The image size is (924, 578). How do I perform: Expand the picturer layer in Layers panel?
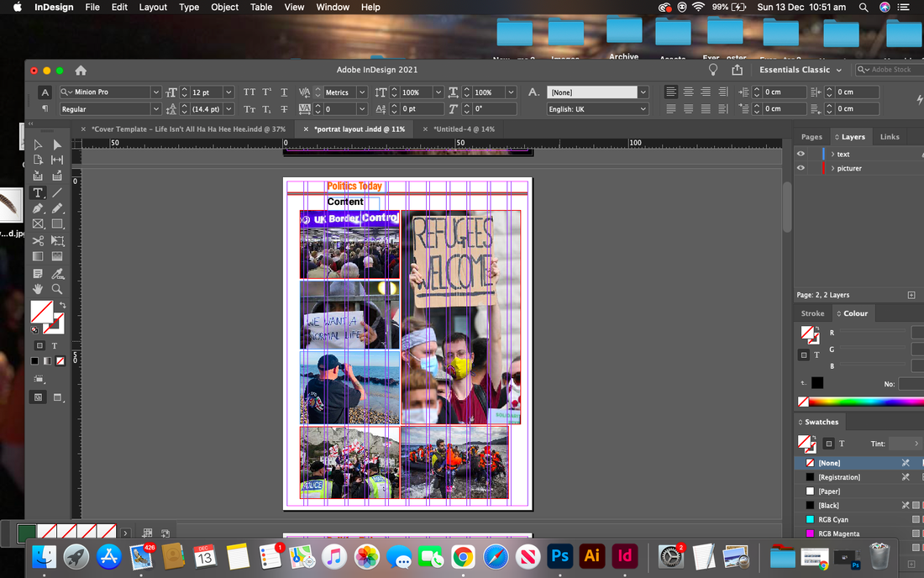point(832,169)
